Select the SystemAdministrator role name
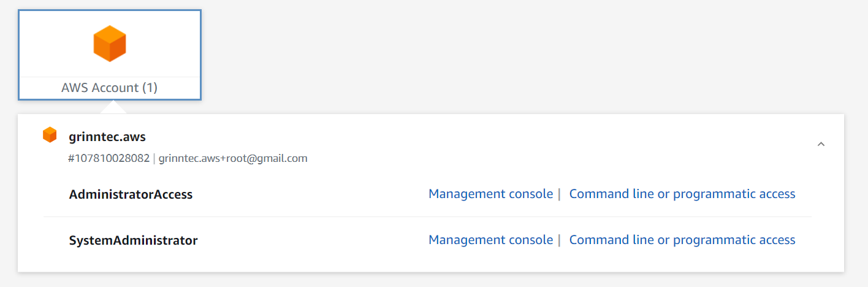This screenshot has width=868, height=287. [x=133, y=240]
